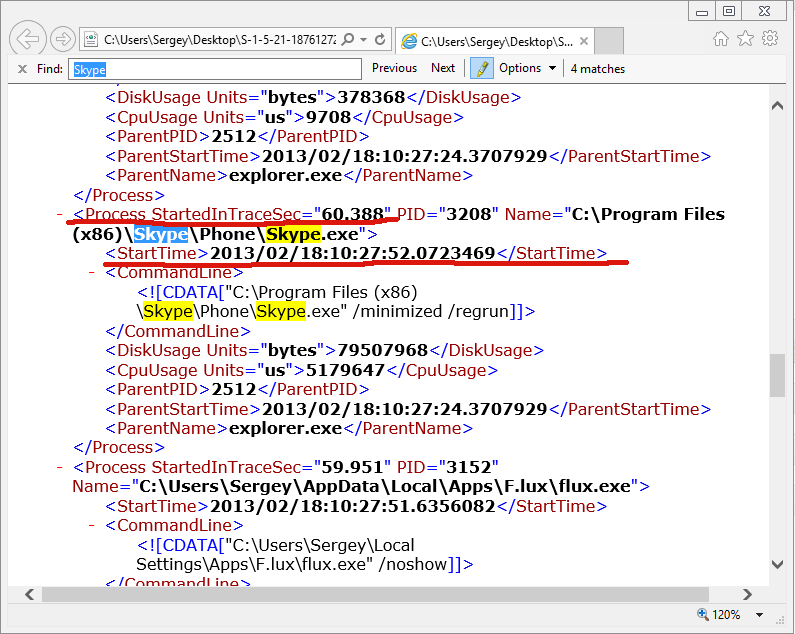Click '/noshow' in the flux command line
Image resolution: width=795 pixels, height=634 pixels.
(x=412, y=565)
